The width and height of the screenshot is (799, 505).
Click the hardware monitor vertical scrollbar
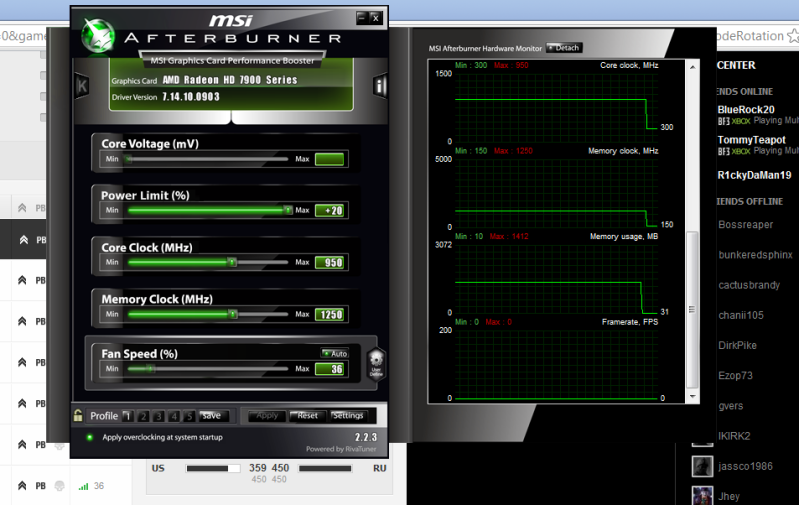coord(694,300)
